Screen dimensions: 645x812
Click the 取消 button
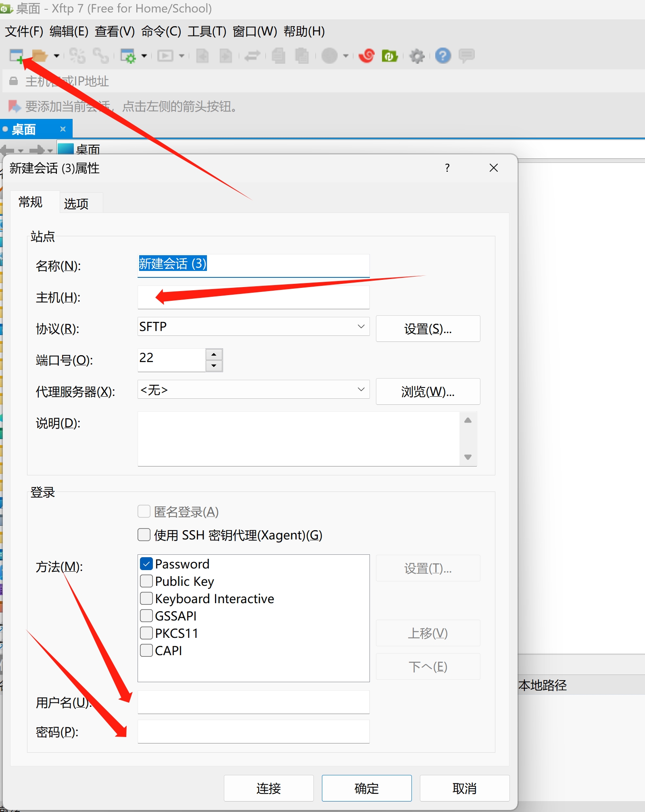pyautogui.click(x=464, y=788)
